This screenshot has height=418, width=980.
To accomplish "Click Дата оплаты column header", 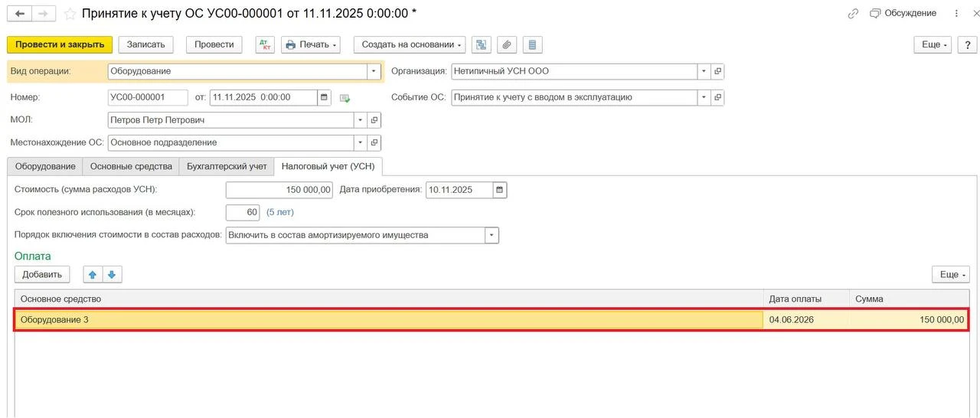I will (x=806, y=299).
